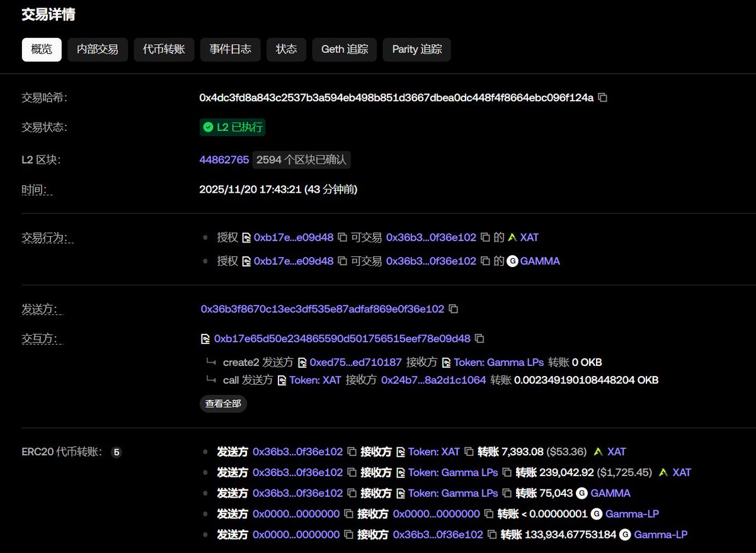Copy receiver 0x0000 in the < 0.00000001 row
The height and width of the screenshot is (553, 756).
489,514
